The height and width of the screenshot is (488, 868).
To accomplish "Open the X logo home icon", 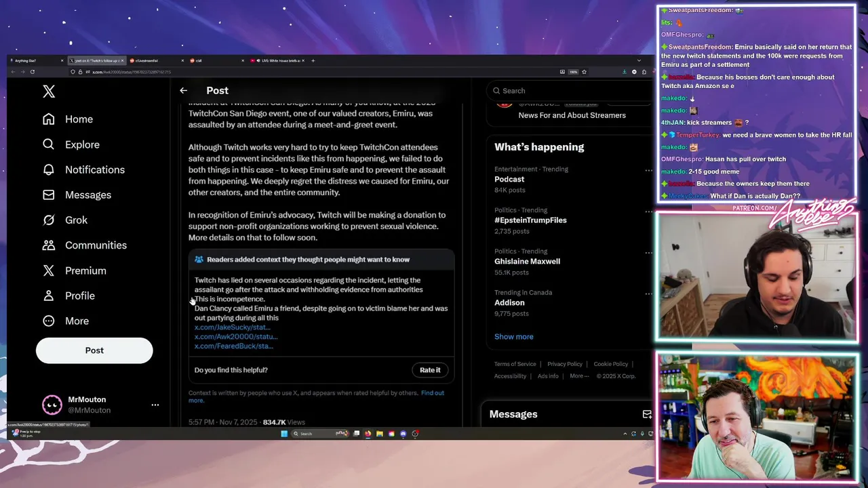I will (49, 91).
